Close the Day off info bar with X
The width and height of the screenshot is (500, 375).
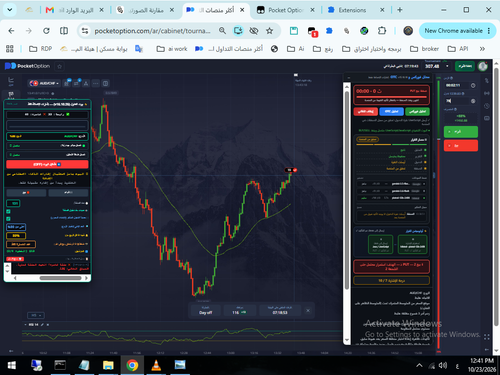pos(308,311)
